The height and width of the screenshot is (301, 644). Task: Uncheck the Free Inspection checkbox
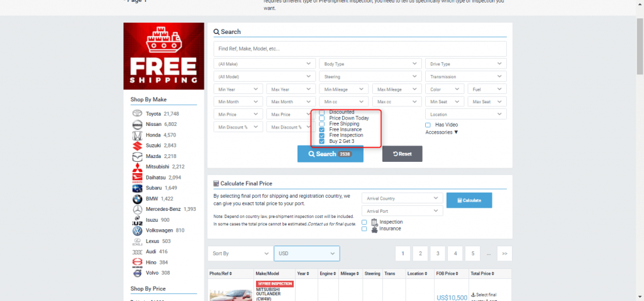322,135
